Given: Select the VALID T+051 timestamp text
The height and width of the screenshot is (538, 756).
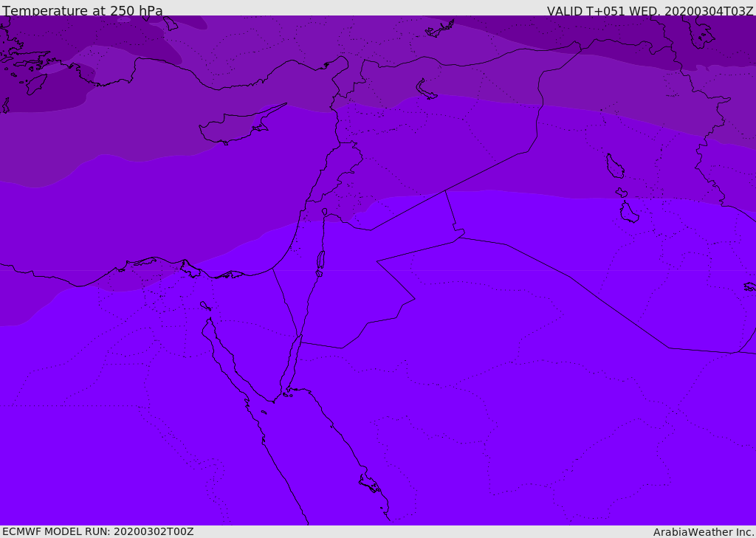Looking at the screenshot, I should click(650, 11).
